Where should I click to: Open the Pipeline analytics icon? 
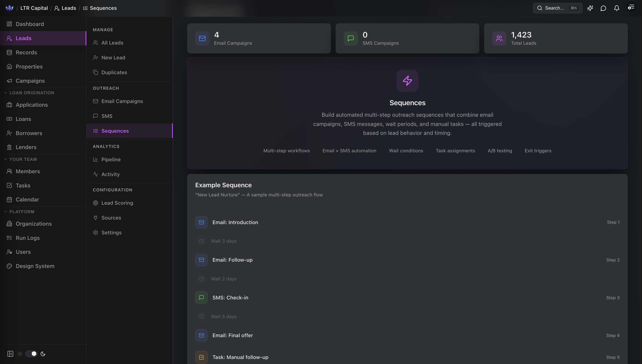(x=95, y=160)
